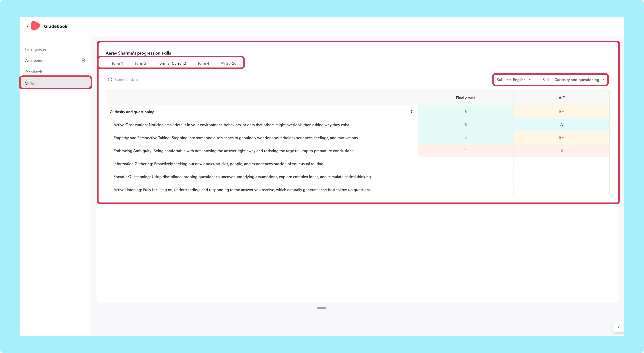Select the Term 4 tab

coord(203,63)
